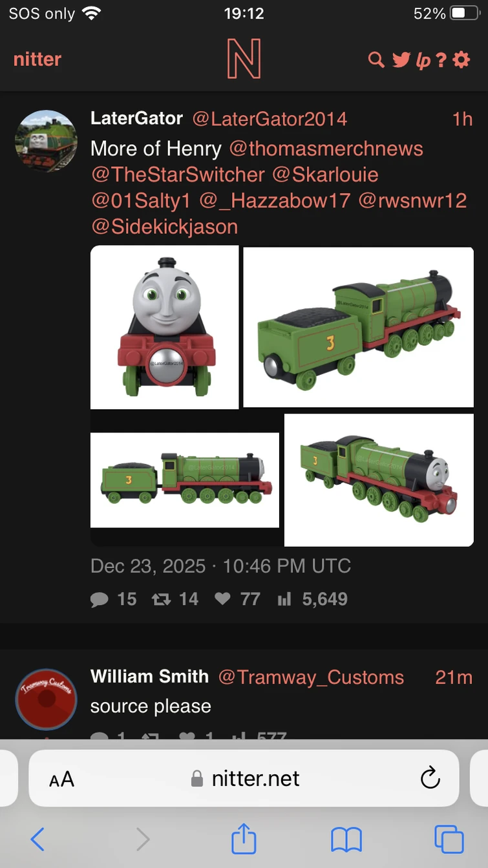Open the search icon in Nitter header

[x=376, y=60]
